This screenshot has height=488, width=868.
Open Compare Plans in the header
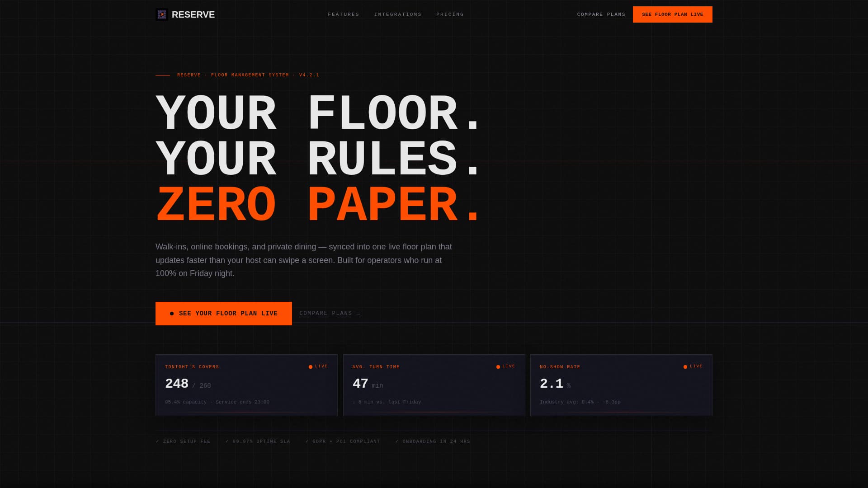pos(601,14)
